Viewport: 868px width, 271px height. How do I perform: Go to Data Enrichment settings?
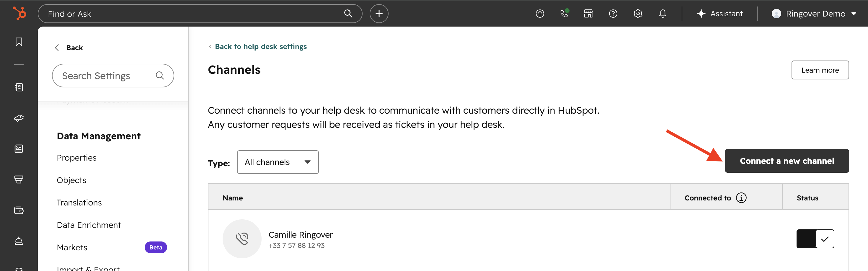pyautogui.click(x=89, y=225)
